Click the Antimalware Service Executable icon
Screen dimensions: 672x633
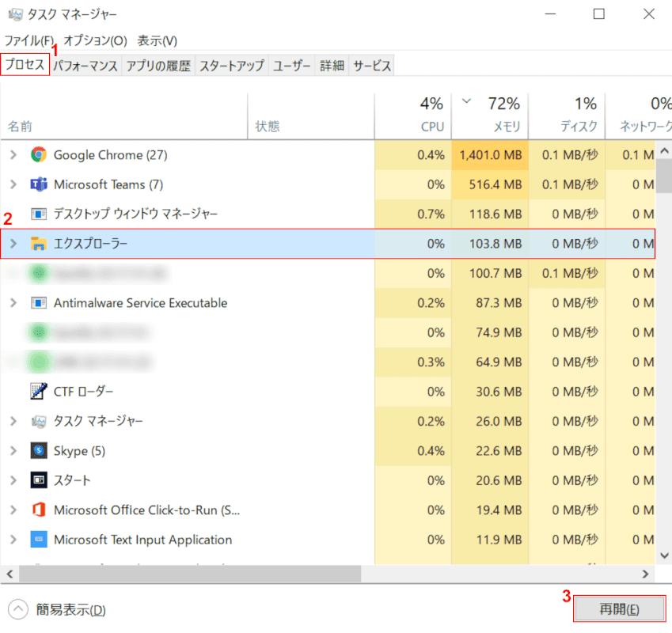39,303
